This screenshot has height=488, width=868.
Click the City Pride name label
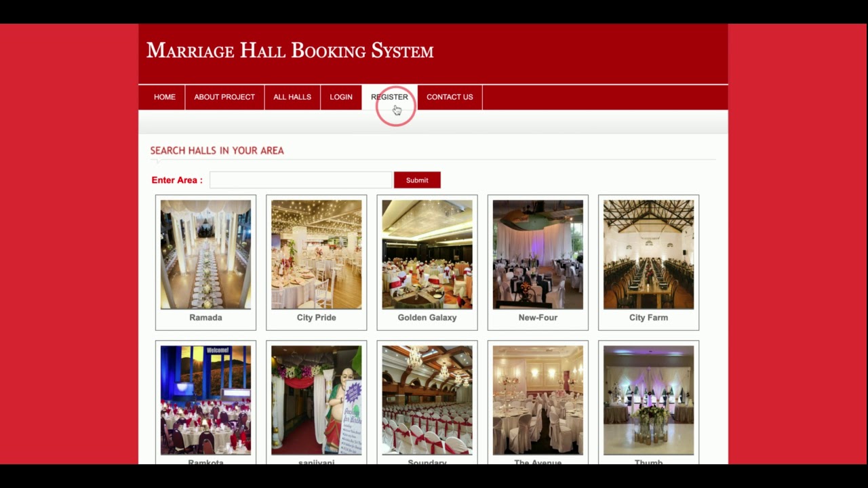pyautogui.click(x=316, y=317)
